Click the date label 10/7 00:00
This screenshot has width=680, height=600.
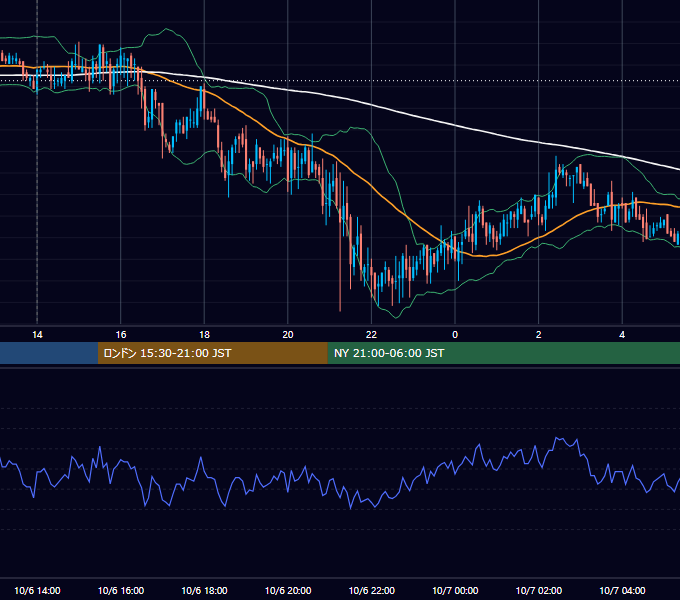tap(455, 590)
